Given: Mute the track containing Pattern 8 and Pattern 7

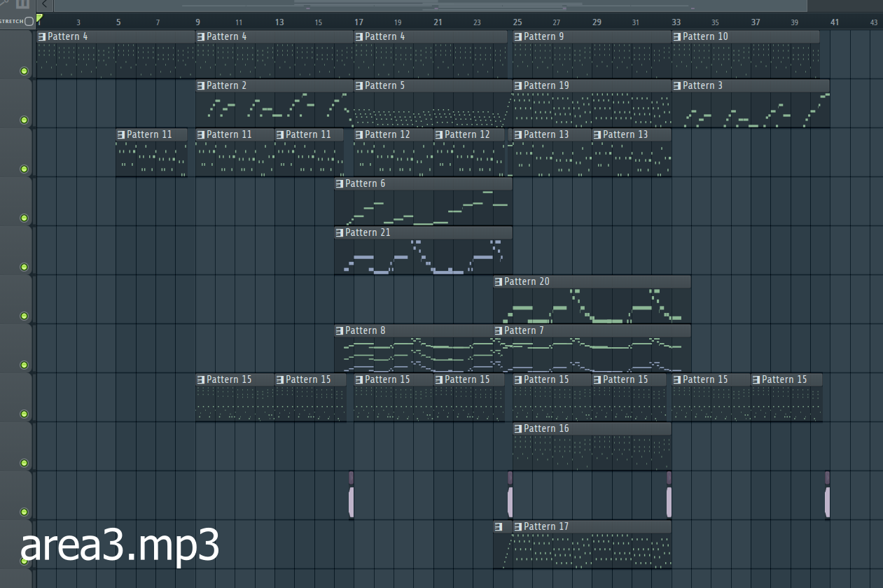Looking at the screenshot, I should point(25,365).
